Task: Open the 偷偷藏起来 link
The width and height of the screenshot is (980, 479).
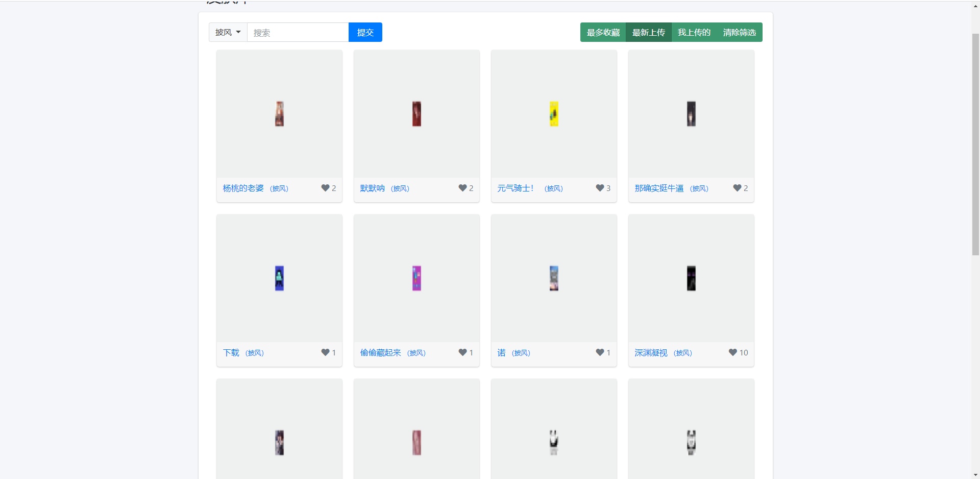Action: tap(380, 353)
